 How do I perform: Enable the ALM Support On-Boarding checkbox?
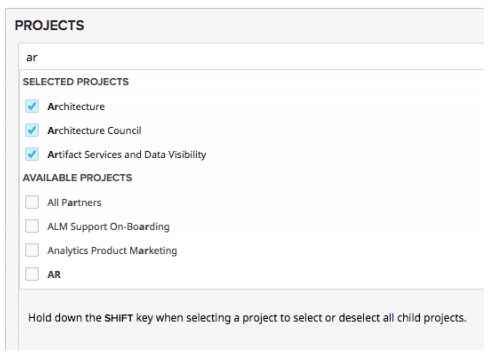point(32,226)
